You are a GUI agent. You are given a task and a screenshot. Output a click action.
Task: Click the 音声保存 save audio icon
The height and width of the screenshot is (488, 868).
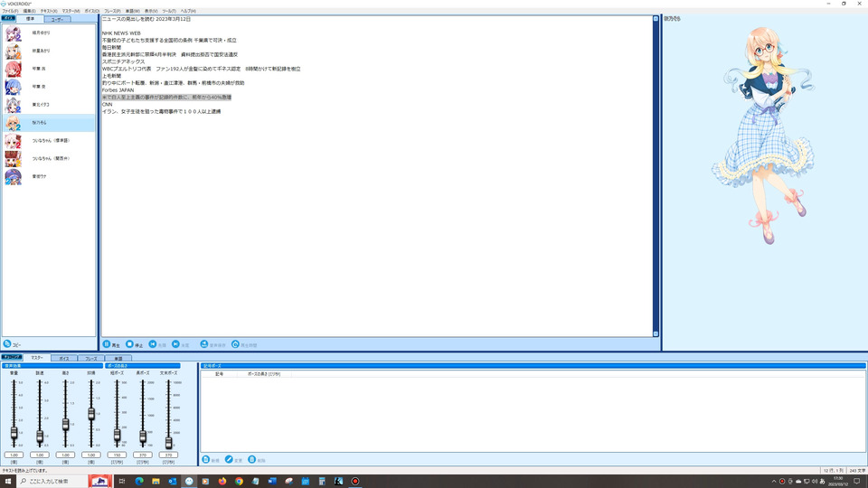[203, 344]
